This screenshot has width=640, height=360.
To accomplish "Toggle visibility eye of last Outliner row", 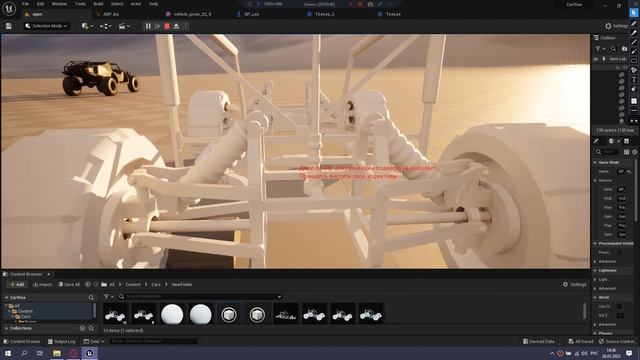I will 621,121.
